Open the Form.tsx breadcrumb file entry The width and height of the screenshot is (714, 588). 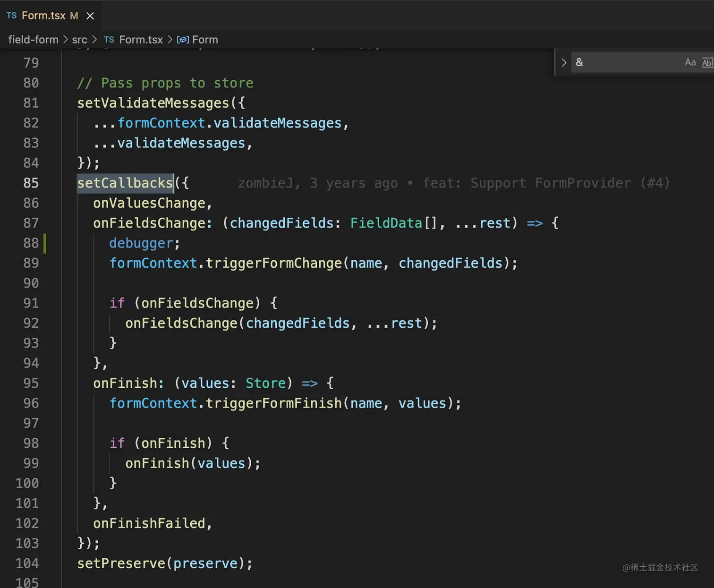coord(141,40)
